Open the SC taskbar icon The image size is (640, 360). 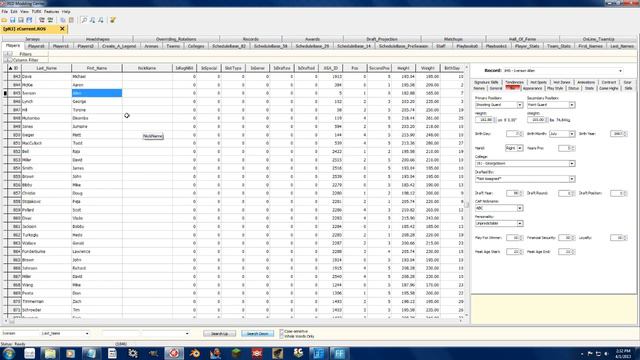(298, 353)
